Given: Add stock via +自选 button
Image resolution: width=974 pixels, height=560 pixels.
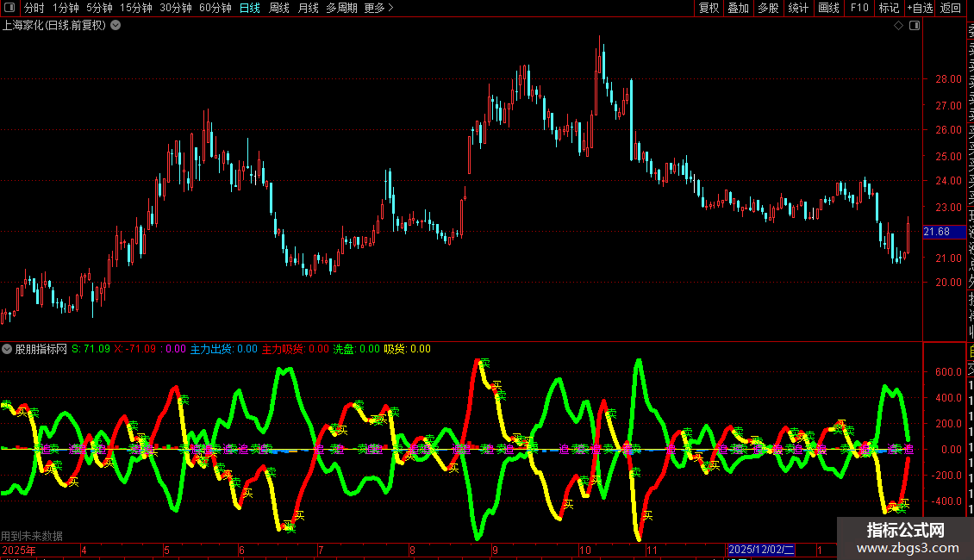Looking at the screenshot, I should (x=921, y=8).
